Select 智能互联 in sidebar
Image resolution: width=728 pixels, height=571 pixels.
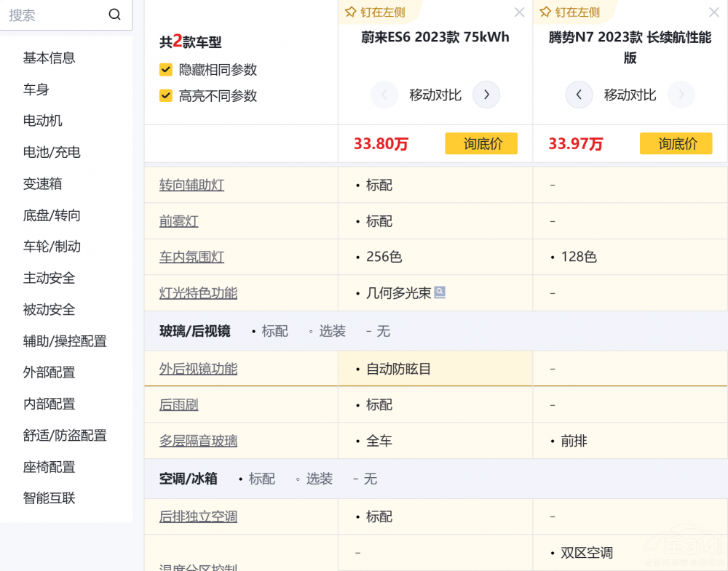[x=50, y=498]
